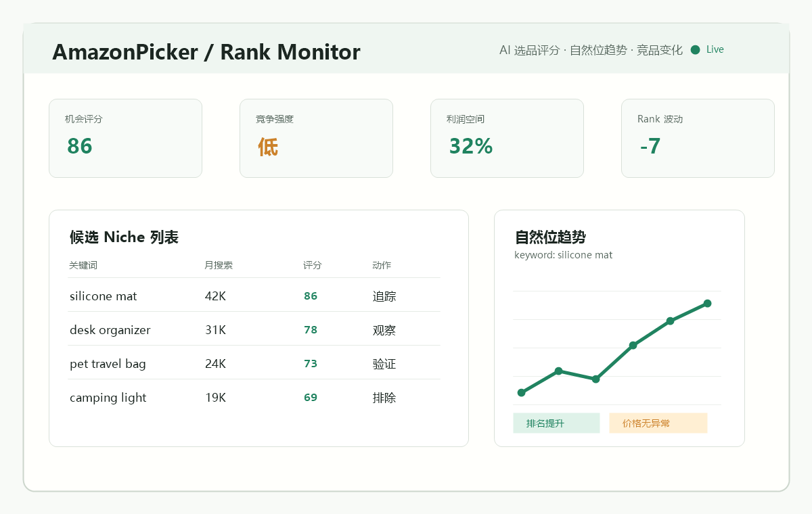812x514 pixels.
Task: Click the second point of the trend line
Action: (558, 371)
